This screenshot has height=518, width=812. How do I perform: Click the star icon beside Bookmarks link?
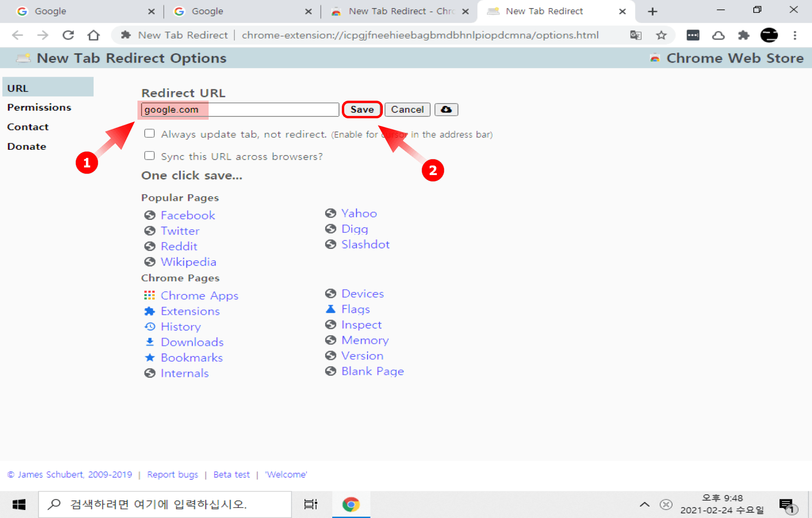150,358
